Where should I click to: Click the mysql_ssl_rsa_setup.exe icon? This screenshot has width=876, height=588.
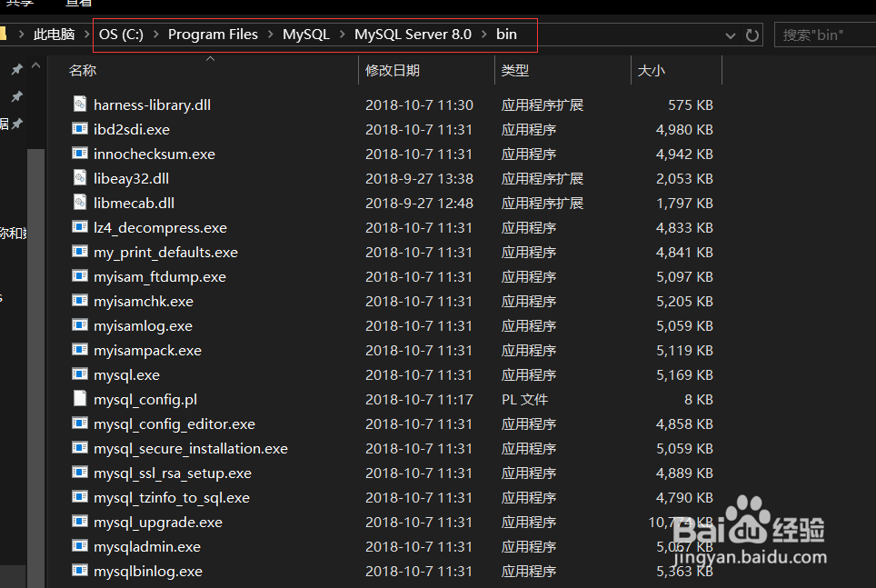pos(80,473)
